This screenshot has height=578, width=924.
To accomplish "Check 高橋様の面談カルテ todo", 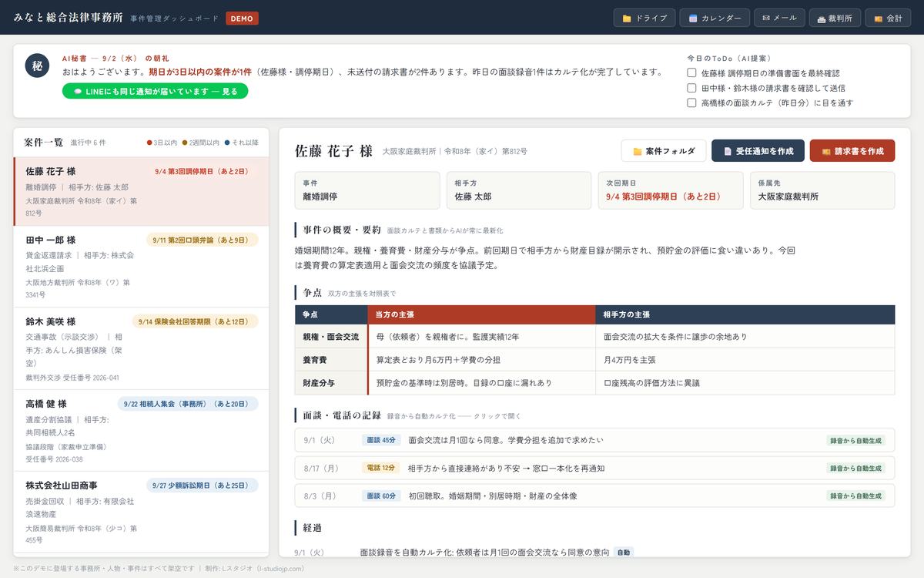I will point(691,102).
